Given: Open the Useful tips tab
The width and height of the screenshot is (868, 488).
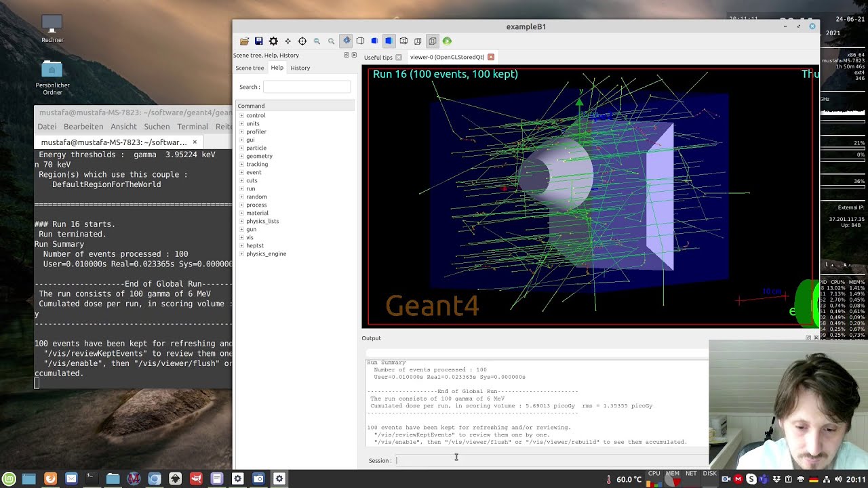Looking at the screenshot, I should tap(378, 57).
